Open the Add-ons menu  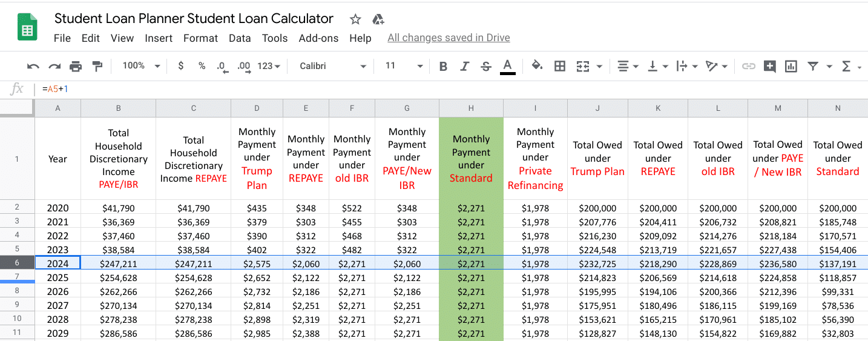pos(318,38)
